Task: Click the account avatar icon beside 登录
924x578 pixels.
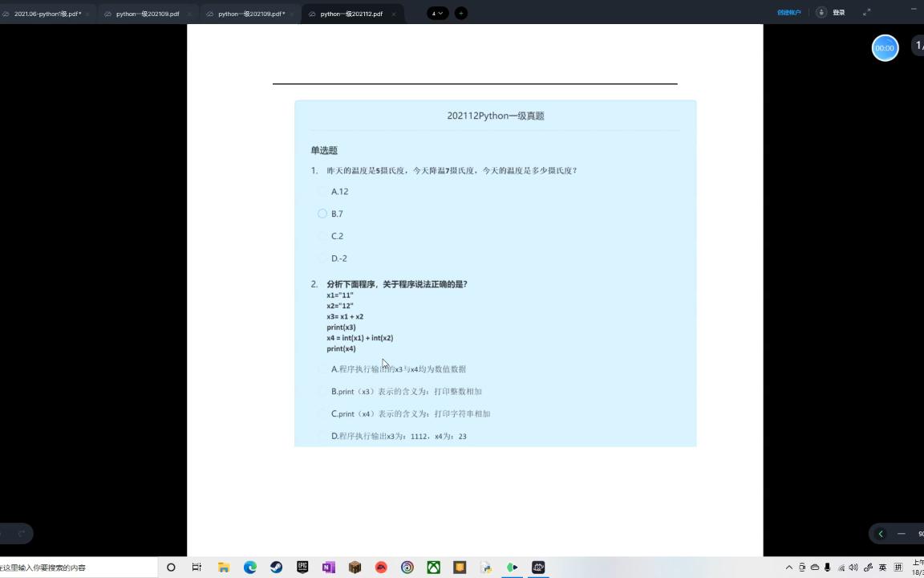Action: [820, 13]
